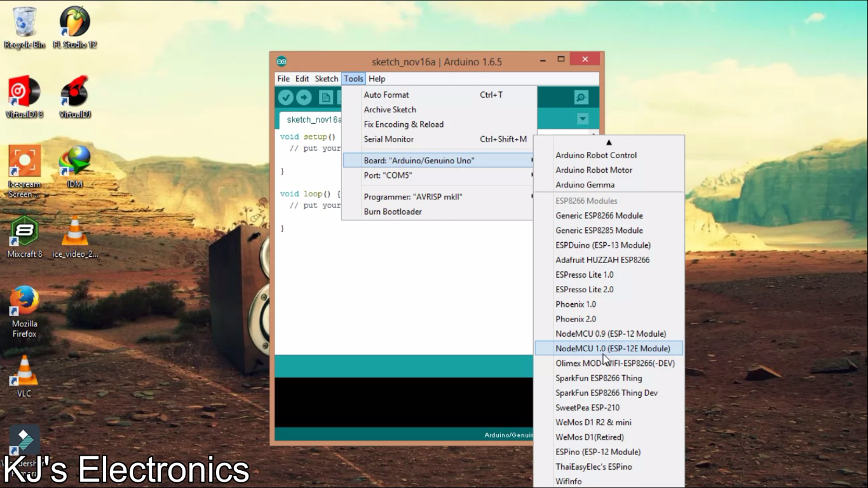Open Mixcraft 8 desktop shortcut
This screenshot has height=488, width=868.
24,236
